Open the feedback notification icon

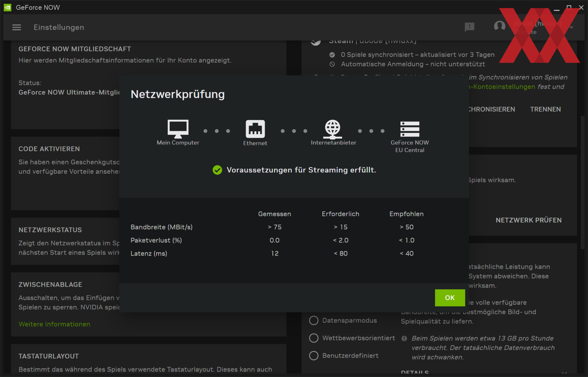[x=469, y=27]
